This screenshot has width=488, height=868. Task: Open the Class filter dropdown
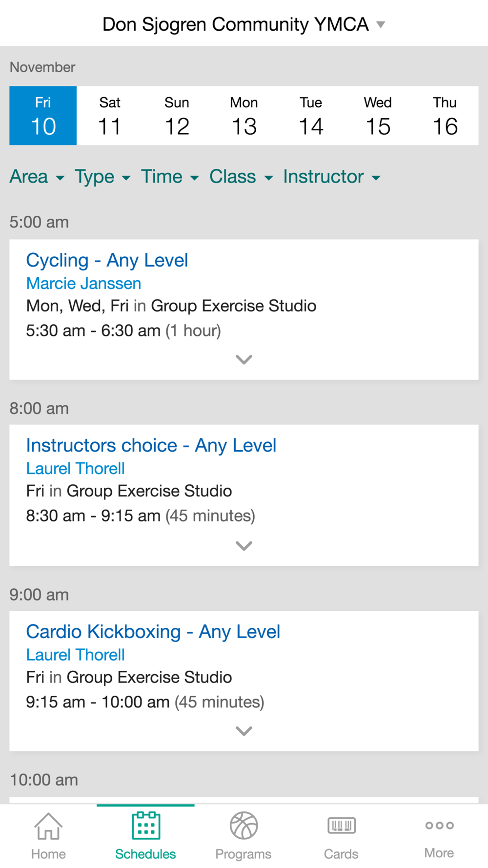[x=241, y=177]
